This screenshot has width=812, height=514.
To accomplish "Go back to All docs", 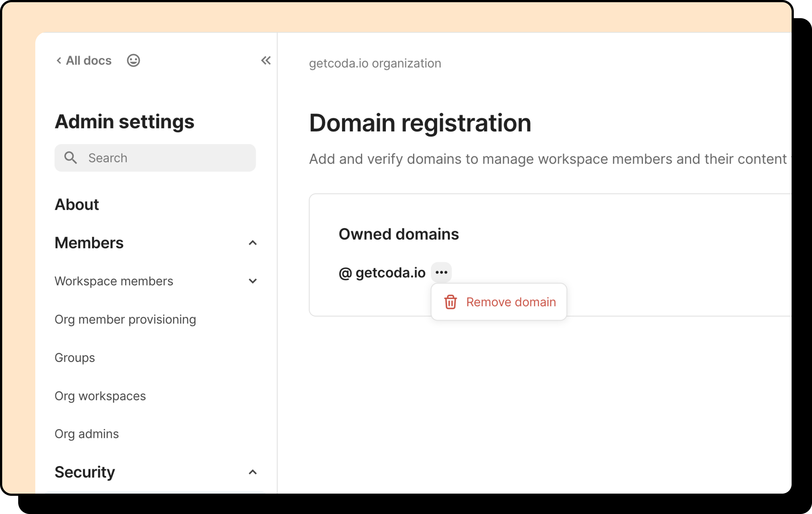I will (88, 61).
